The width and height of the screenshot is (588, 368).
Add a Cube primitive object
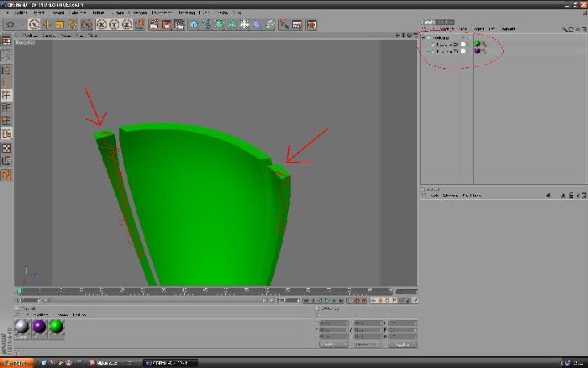point(194,24)
